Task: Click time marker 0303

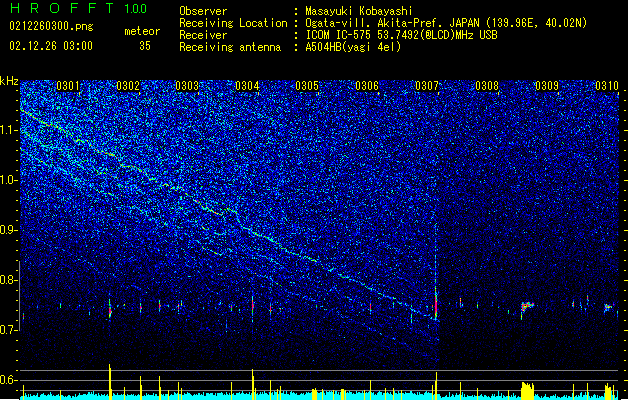Action: click(x=187, y=86)
